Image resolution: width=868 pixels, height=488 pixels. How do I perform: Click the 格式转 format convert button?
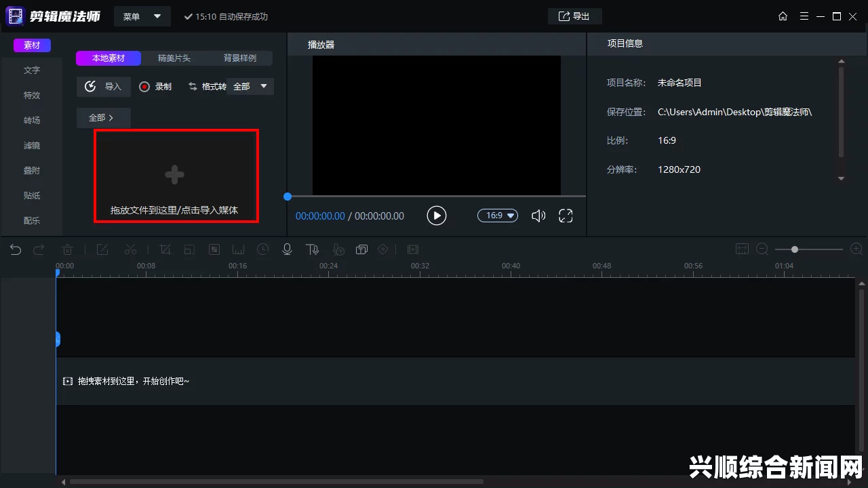pos(207,86)
